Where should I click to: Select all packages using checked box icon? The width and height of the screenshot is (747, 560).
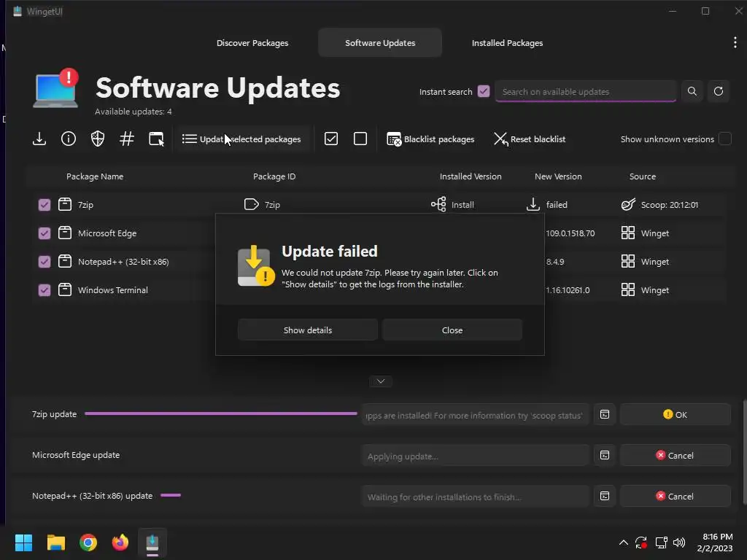click(x=331, y=139)
